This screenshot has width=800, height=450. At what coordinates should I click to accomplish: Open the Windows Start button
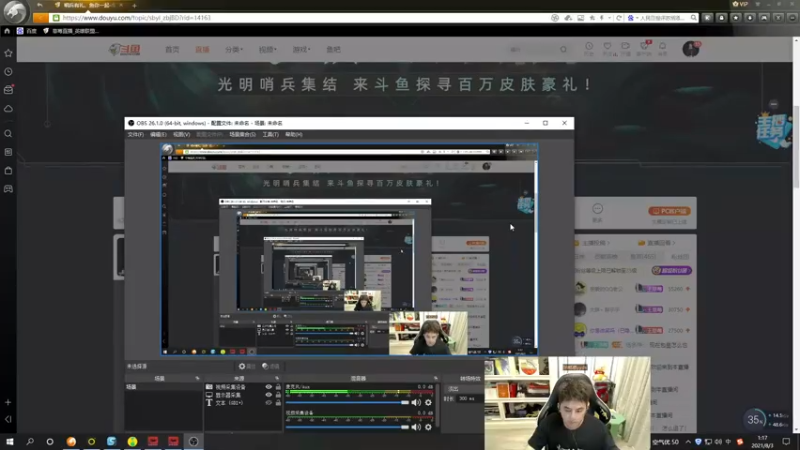10,441
